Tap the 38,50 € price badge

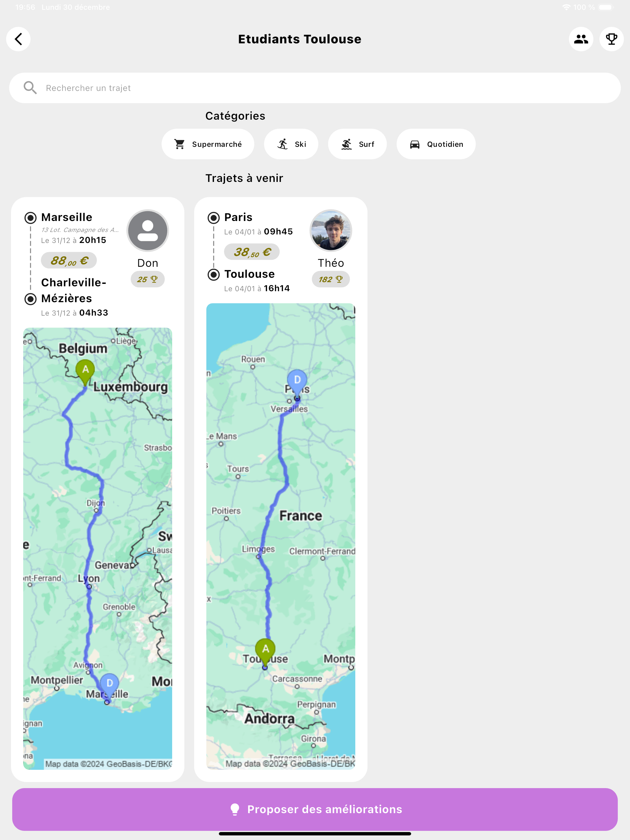pos(252,252)
